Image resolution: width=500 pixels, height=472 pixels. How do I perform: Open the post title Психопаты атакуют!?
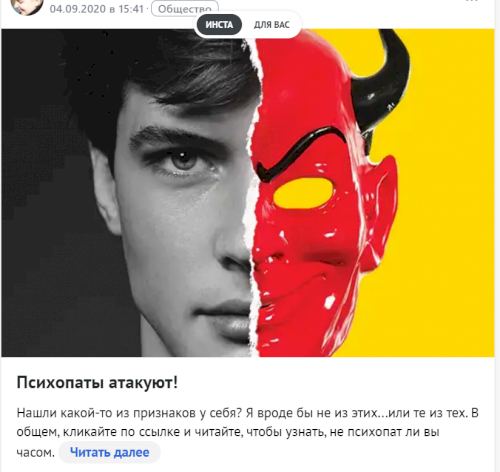point(97,382)
